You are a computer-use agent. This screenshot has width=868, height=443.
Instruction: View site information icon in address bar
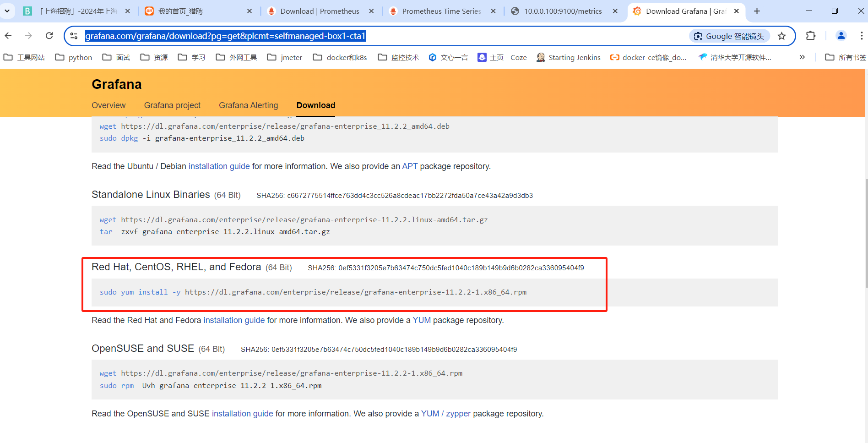tap(74, 36)
